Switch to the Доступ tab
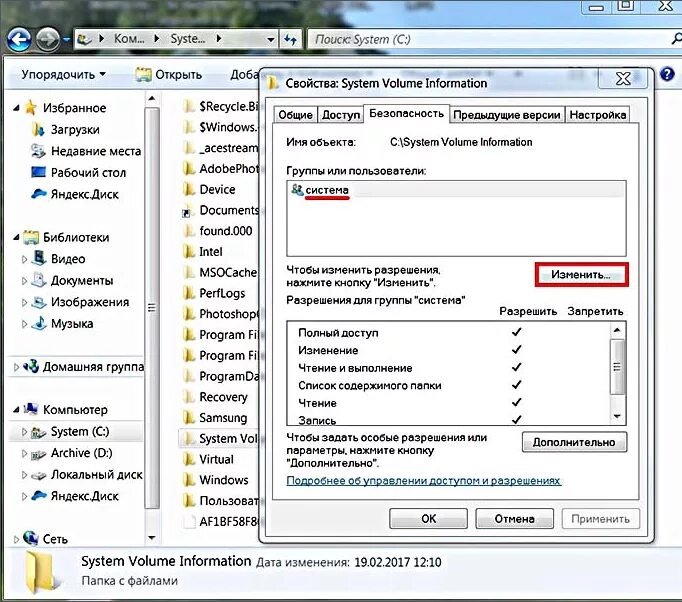 (341, 115)
